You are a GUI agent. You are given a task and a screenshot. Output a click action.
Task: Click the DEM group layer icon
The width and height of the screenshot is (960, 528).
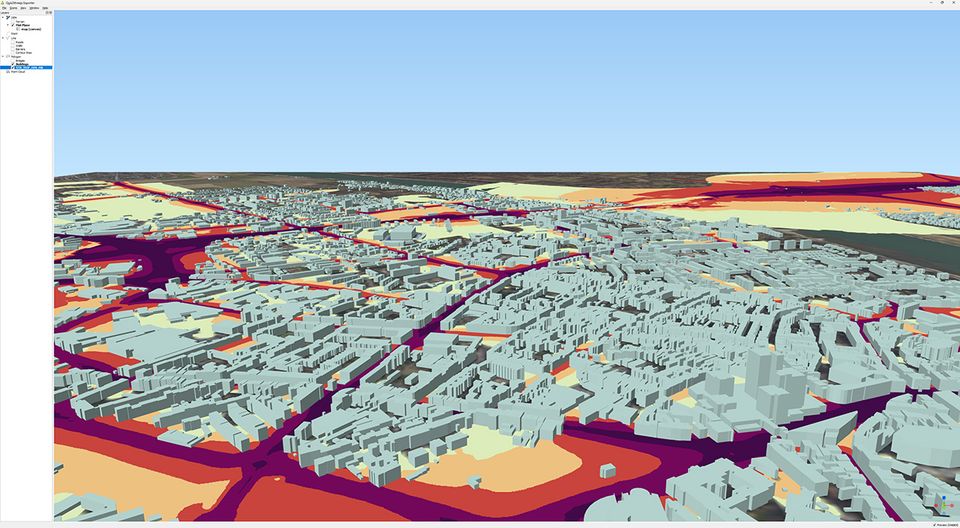click(7, 17)
